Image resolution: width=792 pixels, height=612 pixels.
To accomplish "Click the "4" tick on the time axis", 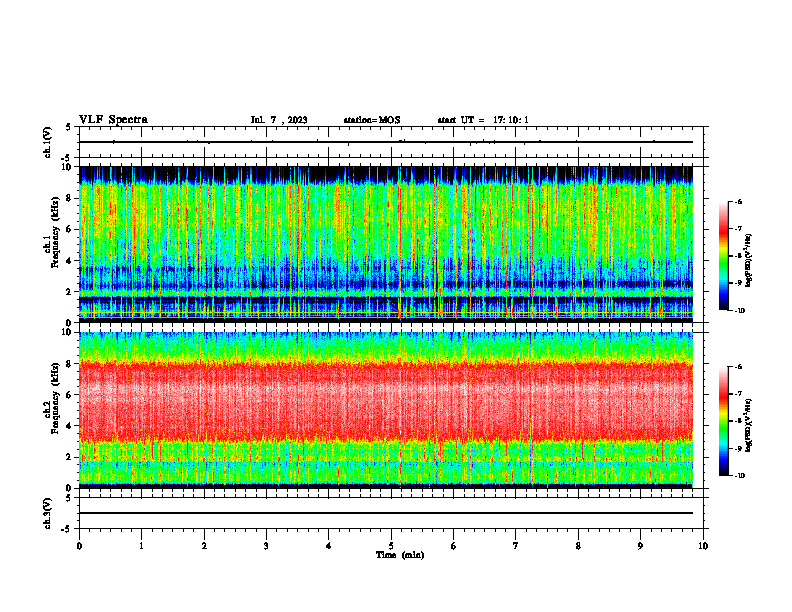I will pyautogui.click(x=329, y=546).
